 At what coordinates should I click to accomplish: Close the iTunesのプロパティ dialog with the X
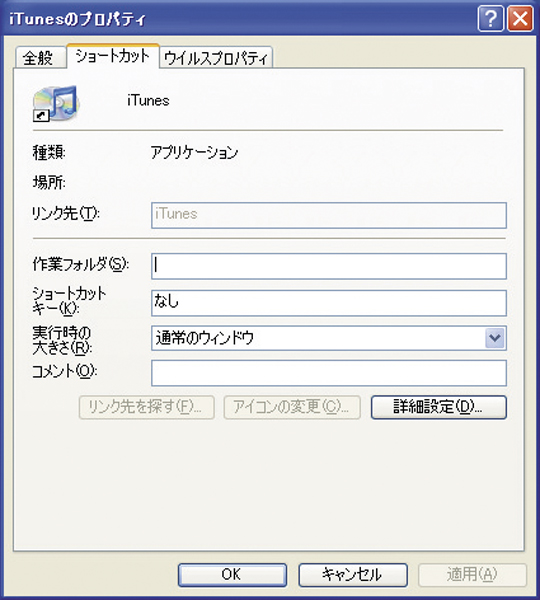[x=520, y=18]
